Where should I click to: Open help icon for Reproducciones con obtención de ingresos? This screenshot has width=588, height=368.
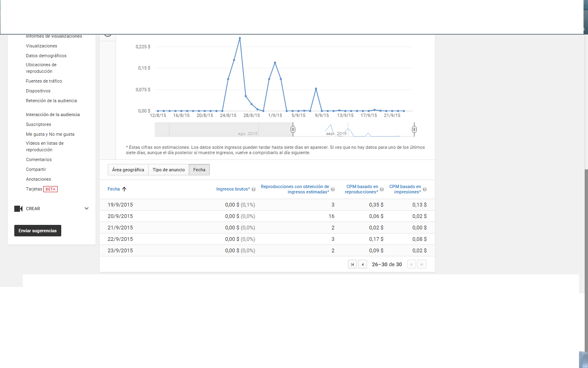click(333, 189)
